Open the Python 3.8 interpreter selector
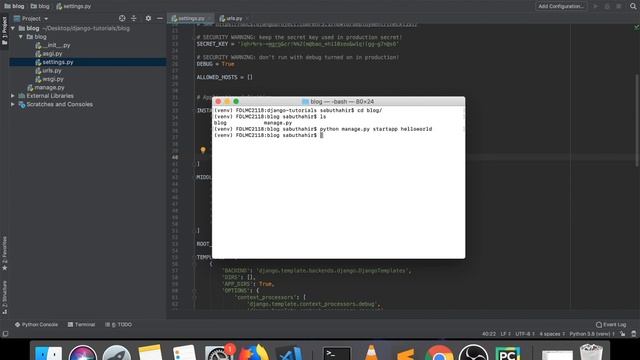 592,334
